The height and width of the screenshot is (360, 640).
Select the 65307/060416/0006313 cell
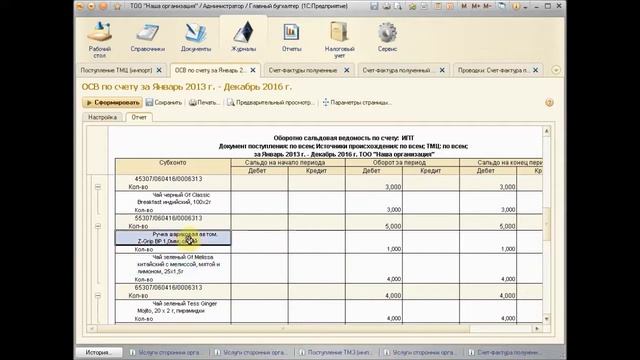coord(173,288)
